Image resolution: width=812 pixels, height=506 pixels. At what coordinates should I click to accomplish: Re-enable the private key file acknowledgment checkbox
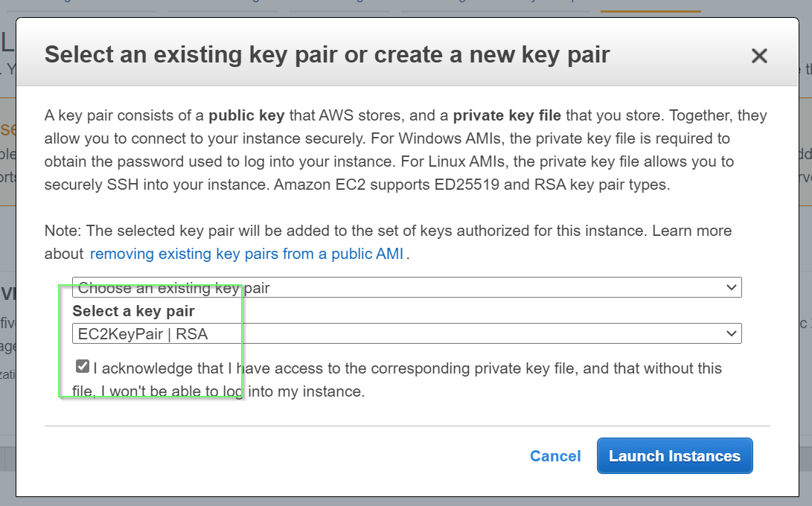click(x=81, y=365)
